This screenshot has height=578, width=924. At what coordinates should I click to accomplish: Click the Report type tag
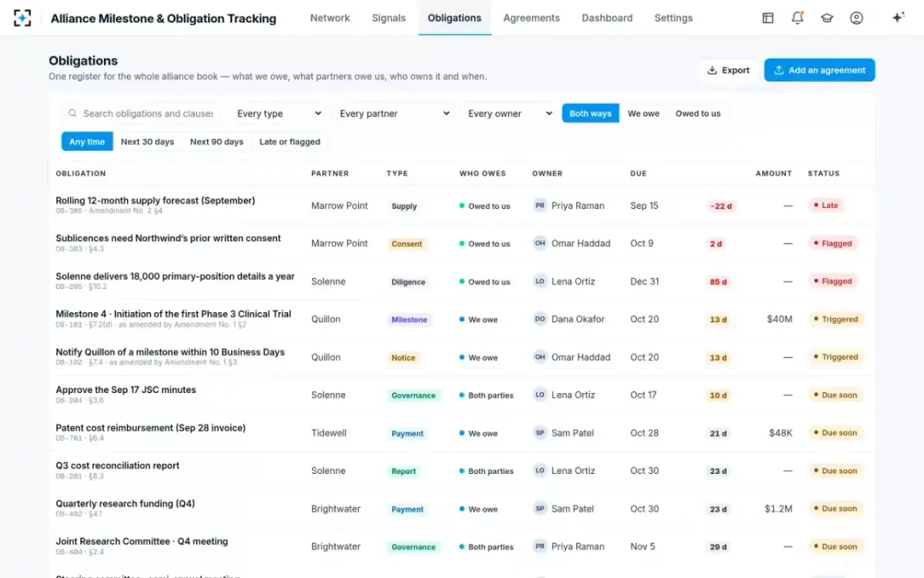coord(403,471)
